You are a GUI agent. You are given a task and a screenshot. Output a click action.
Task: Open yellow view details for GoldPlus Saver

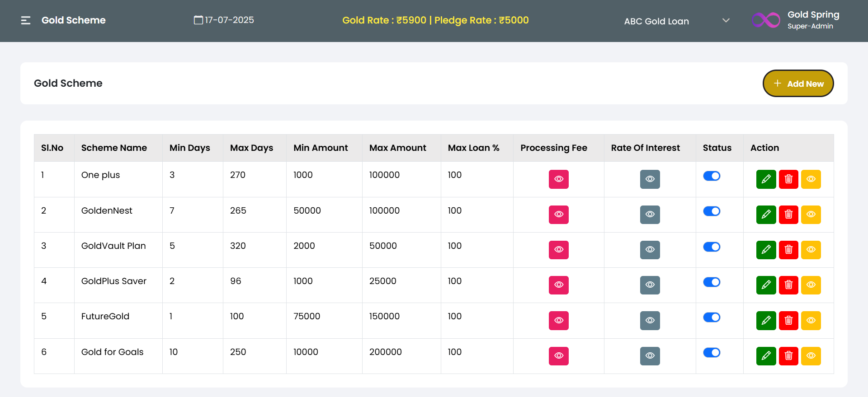pyautogui.click(x=811, y=285)
